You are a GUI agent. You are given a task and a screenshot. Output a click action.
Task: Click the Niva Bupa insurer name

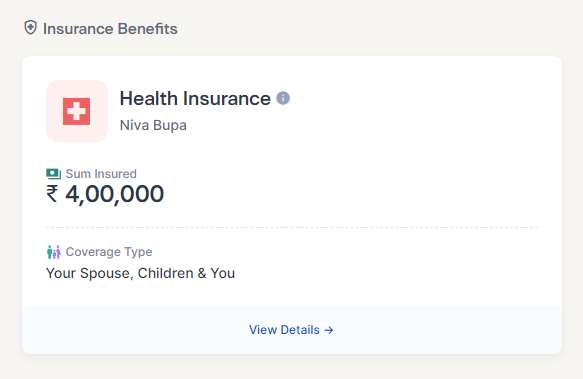pos(153,125)
